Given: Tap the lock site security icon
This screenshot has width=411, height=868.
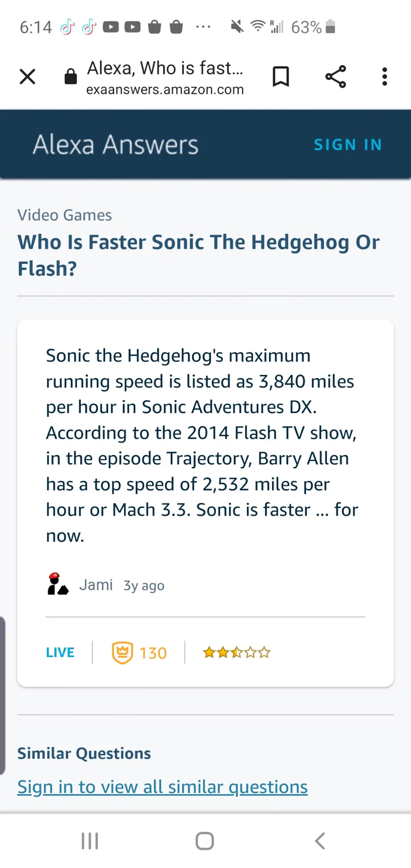Looking at the screenshot, I should 71,77.
